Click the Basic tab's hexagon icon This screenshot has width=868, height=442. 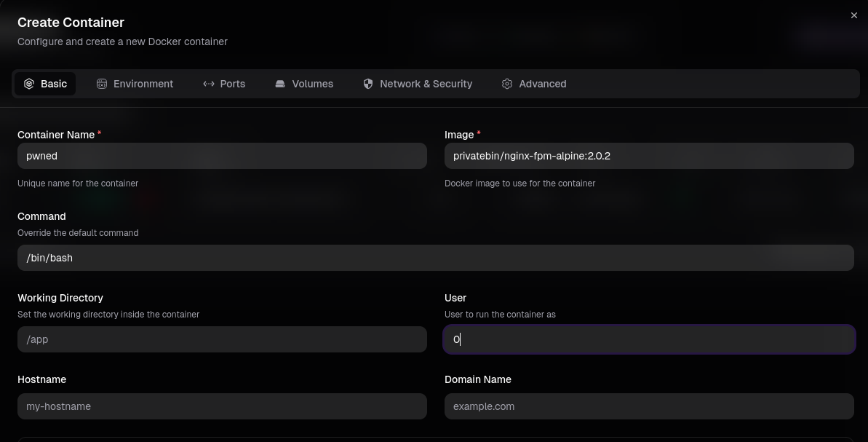pyautogui.click(x=29, y=84)
